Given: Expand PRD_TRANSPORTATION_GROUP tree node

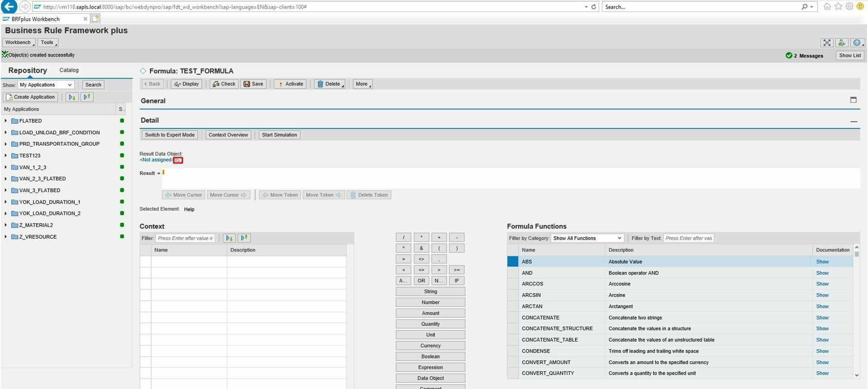Looking at the screenshot, I should point(6,144).
